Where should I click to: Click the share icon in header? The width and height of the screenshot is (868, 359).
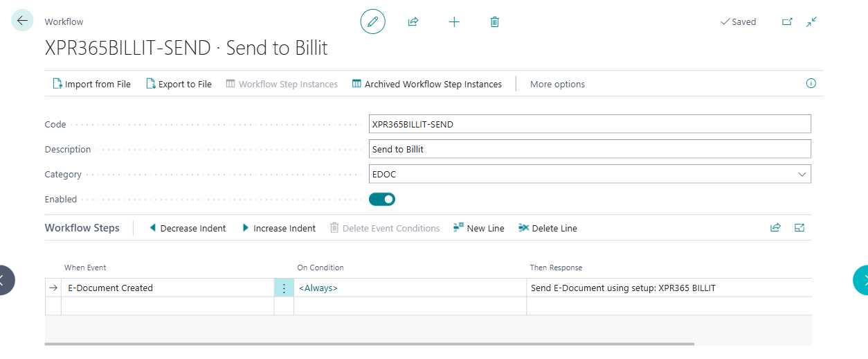(413, 22)
